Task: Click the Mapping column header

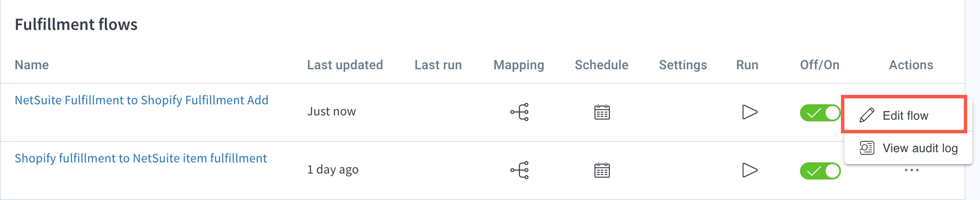Action: [x=519, y=65]
